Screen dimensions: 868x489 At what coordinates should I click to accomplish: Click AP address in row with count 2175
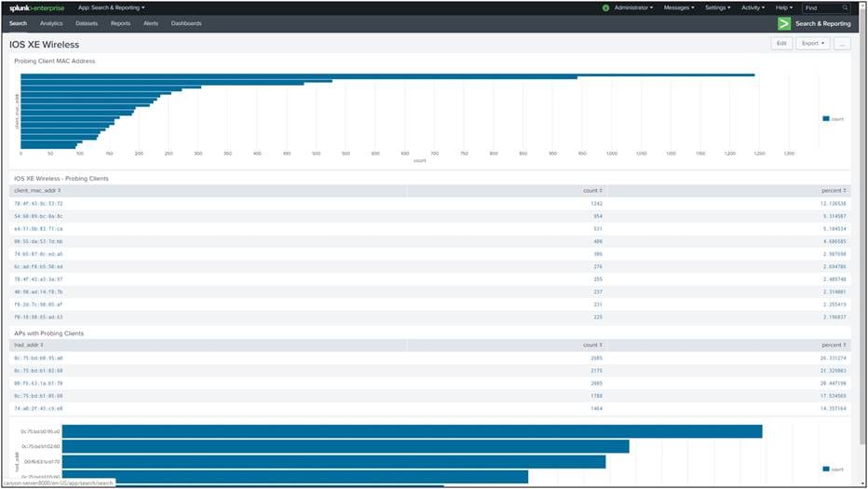[x=38, y=371]
